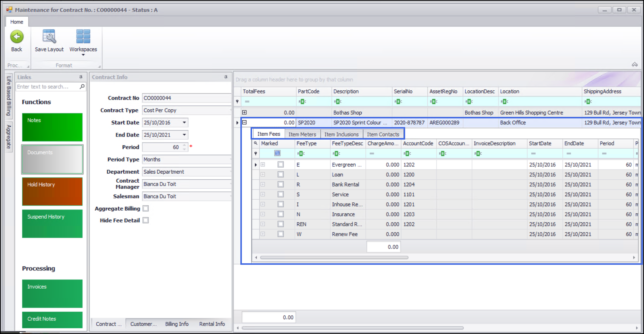644x334 pixels.
Task: Open the End Date dropdown
Action: tap(184, 135)
